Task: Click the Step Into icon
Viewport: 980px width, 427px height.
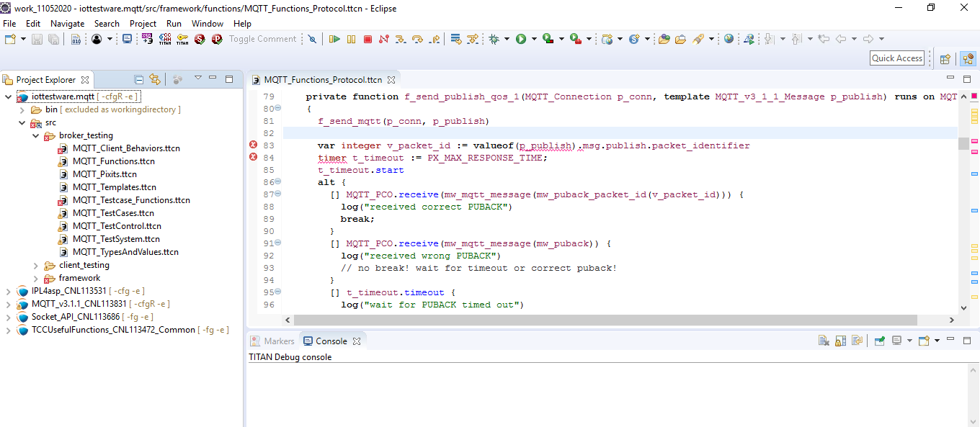Action: (401, 39)
